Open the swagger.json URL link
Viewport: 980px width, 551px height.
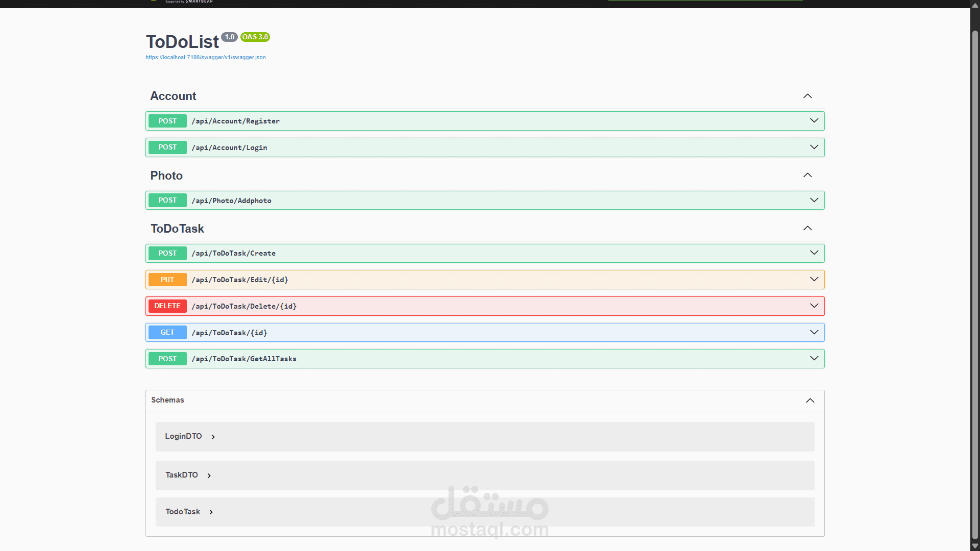205,57
